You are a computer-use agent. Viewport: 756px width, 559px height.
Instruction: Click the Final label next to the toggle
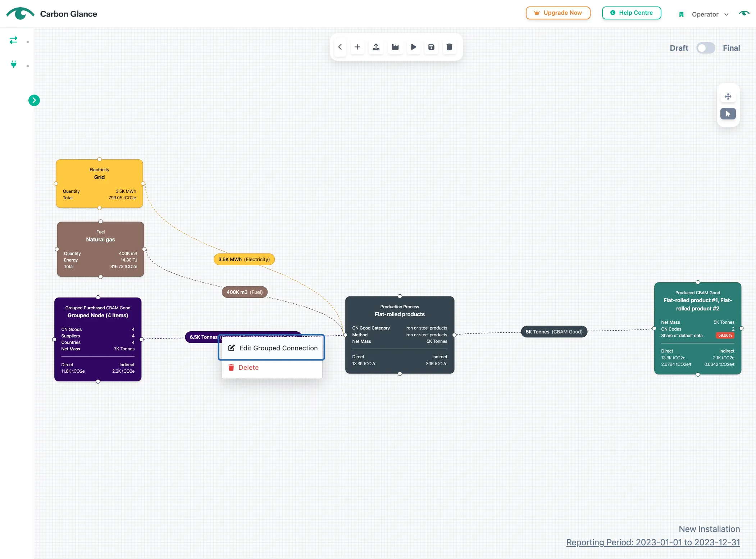click(731, 48)
